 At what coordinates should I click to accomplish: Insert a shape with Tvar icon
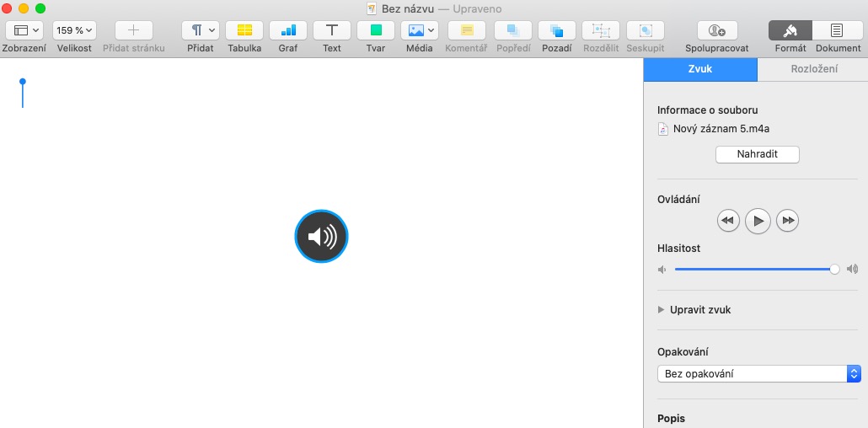[x=376, y=30]
